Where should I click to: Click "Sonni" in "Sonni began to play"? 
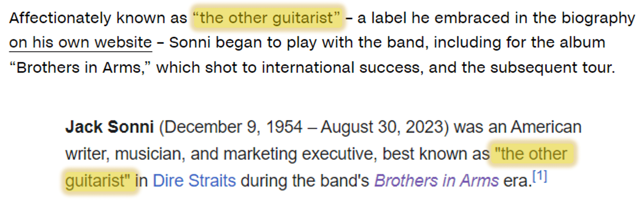click(x=190, y=43)
